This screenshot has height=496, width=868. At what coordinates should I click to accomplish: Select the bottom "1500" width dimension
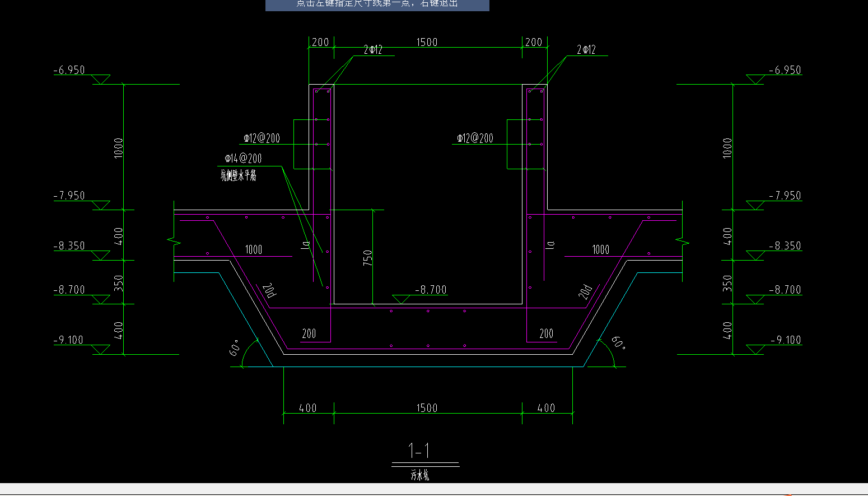(427, 408)
